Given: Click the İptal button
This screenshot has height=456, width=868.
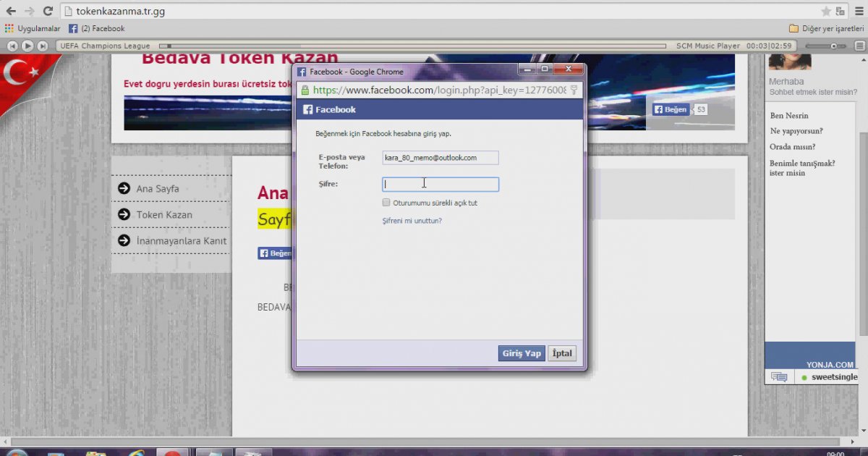Looking at the screenshot, I should tap(562, 353).
